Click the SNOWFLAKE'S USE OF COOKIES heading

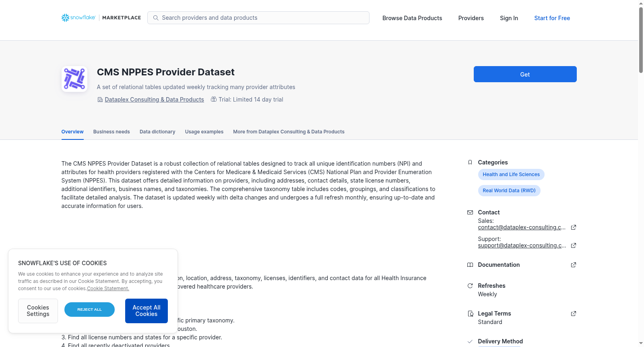pos(62,263)
